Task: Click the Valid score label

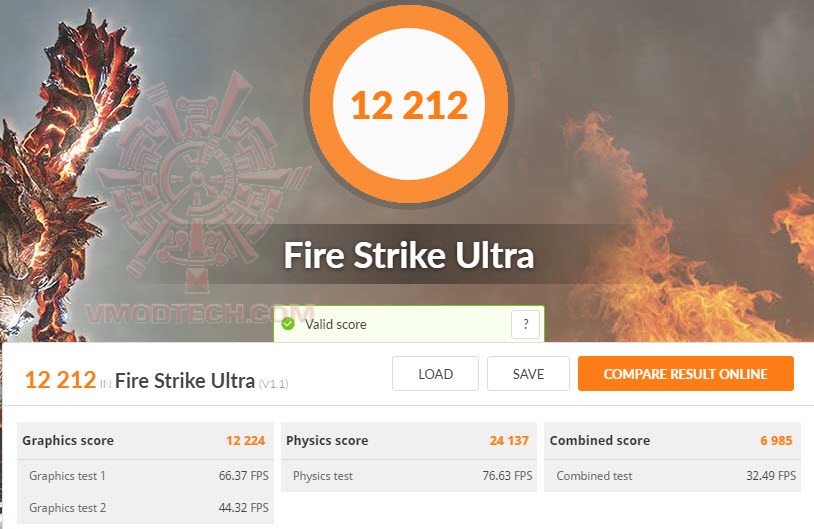Action: point(335,324)
